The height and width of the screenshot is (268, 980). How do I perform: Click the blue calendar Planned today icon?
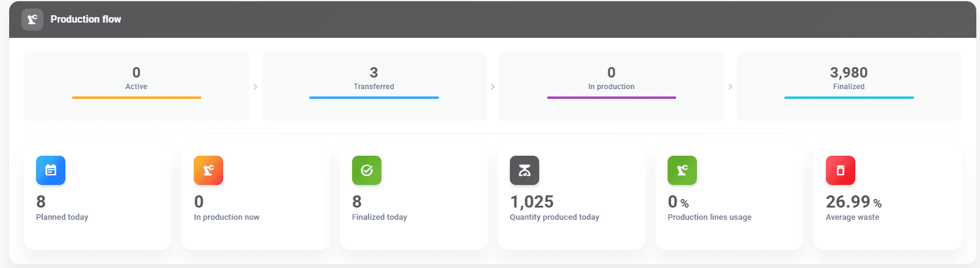(x=51, y=170)
